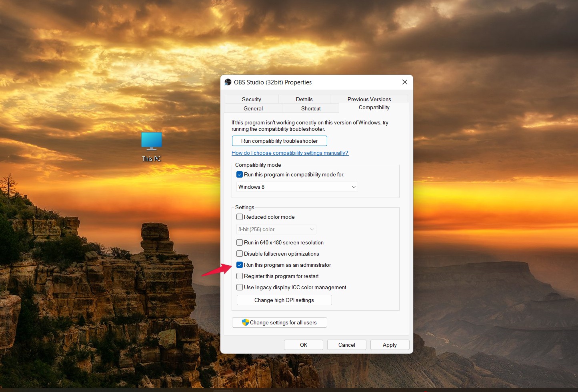The width and height of the screenshot is (578, 392).
Task: Enable Run in 640 x 480 screen resolution
Action: [x=240, y=242]
